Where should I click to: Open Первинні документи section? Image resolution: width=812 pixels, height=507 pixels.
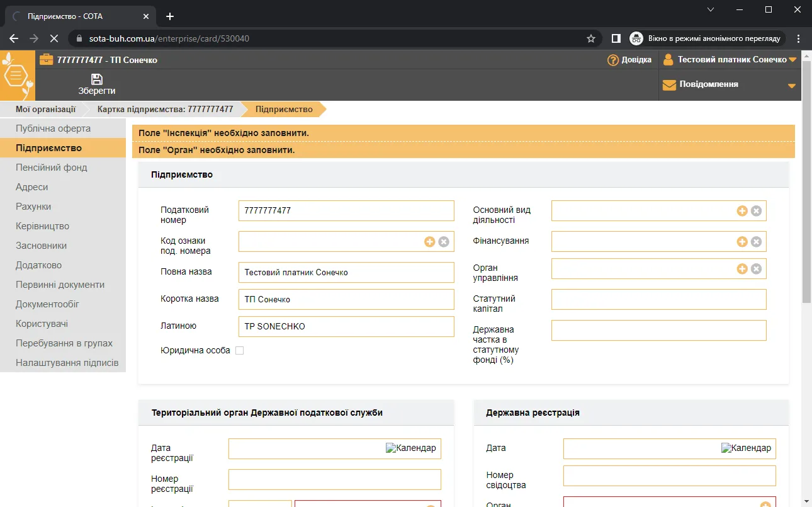pyautogui.click(x=63, y=285)
